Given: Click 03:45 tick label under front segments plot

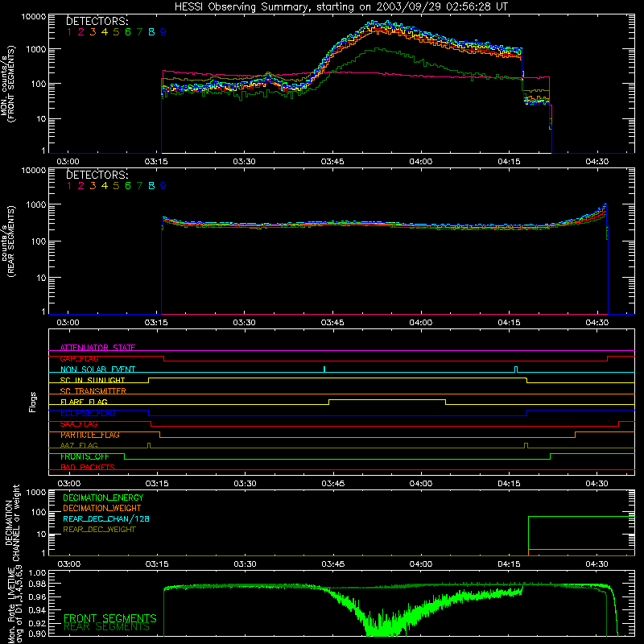Looking at the screenshot, I should click(x=332, y=162).
